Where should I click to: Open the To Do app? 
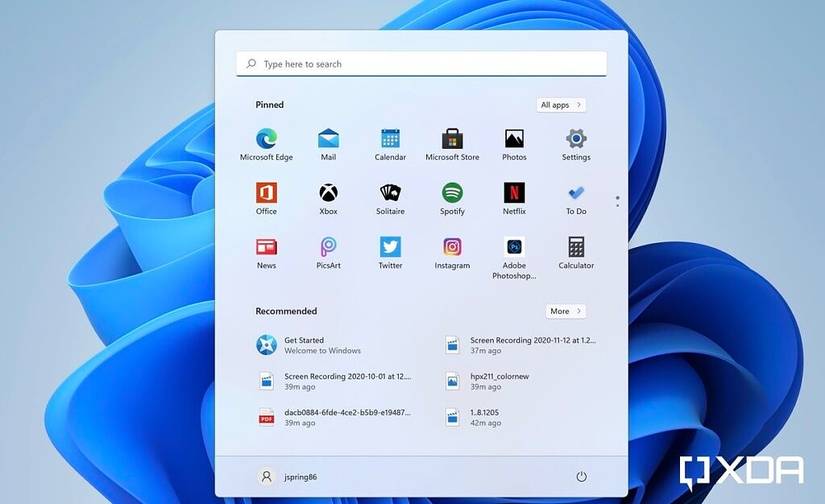(x=576, y=199)
